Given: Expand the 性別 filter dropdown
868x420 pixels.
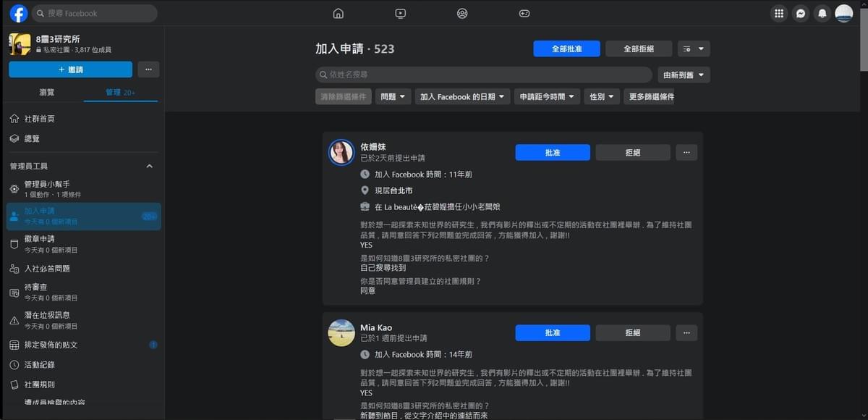Looking at the screenshot, I should (x=602, y=96).
